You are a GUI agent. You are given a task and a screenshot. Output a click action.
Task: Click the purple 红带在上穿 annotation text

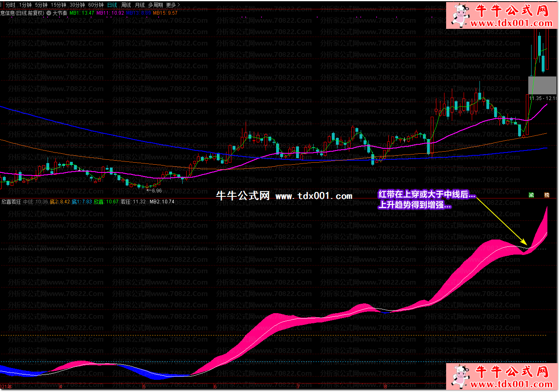pyautogui.click(x=426, y=195)
